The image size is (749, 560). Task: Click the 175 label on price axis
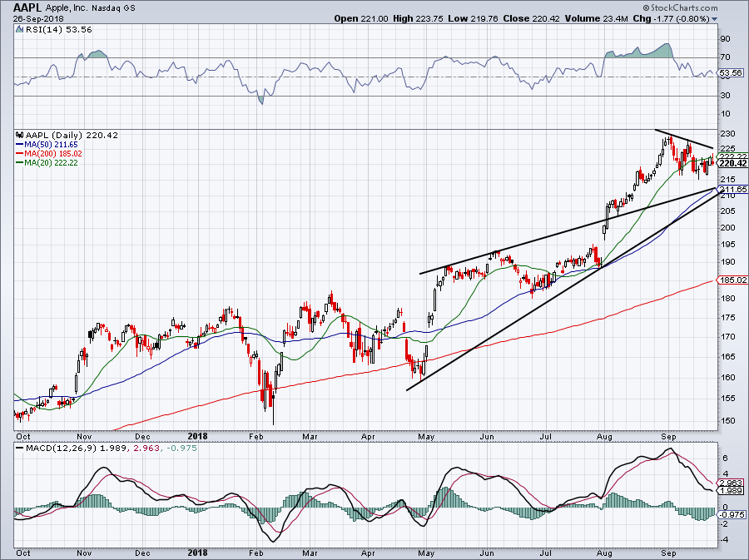point(728,318)
